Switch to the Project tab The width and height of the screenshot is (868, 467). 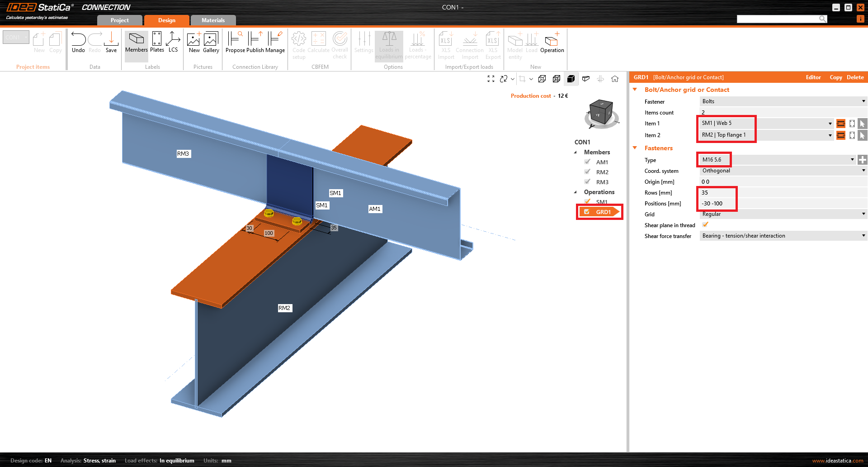tap(119, 20)
